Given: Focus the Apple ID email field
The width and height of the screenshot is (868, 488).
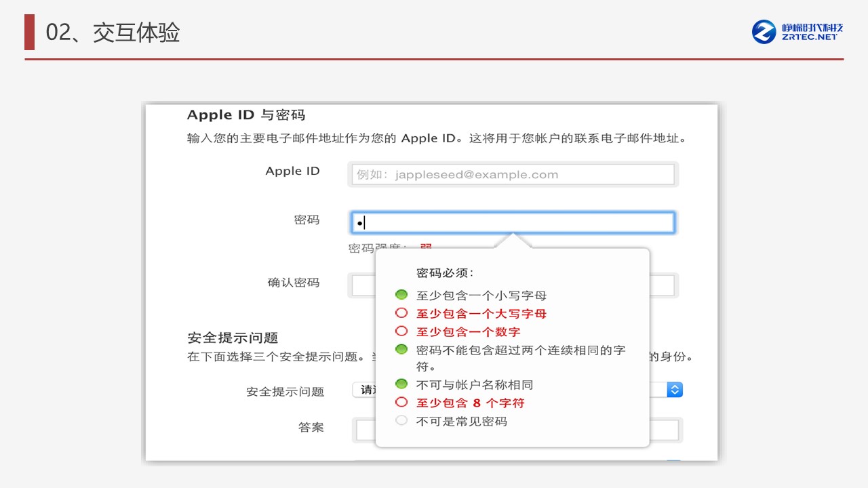Looking at the screenshot, I should (513, 174).
